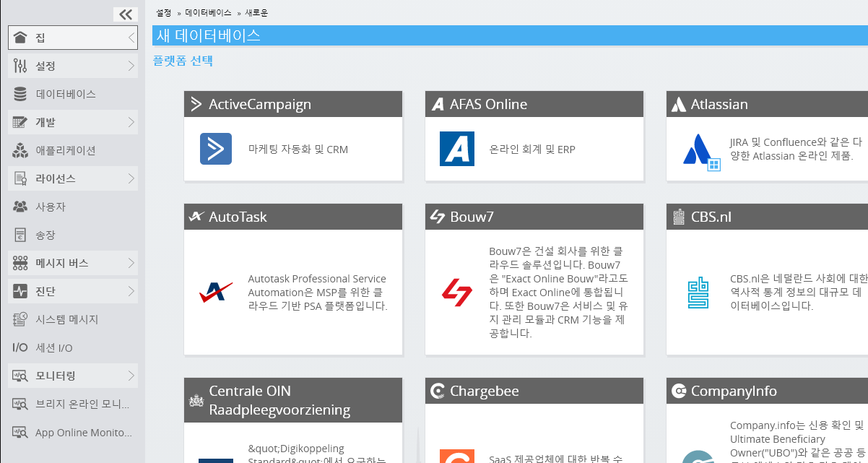868x463 pixels.
Task: Select the AFAS Online platform card header
Action: point(534,104)
